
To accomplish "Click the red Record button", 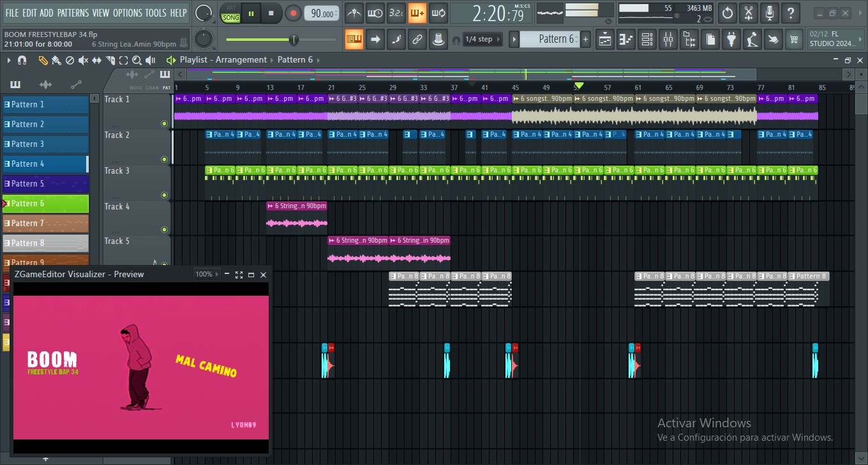I will click(x=293, y=13).
